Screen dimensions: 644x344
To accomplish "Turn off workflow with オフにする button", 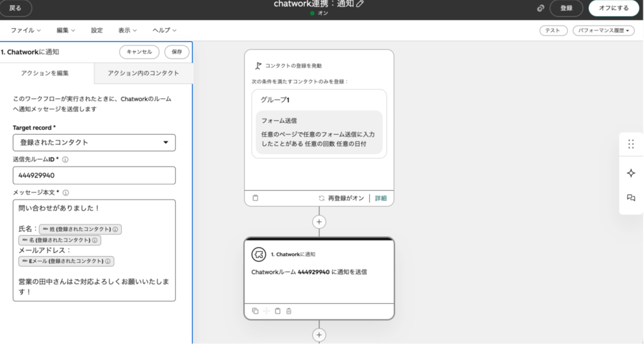I will pos(614,8).
